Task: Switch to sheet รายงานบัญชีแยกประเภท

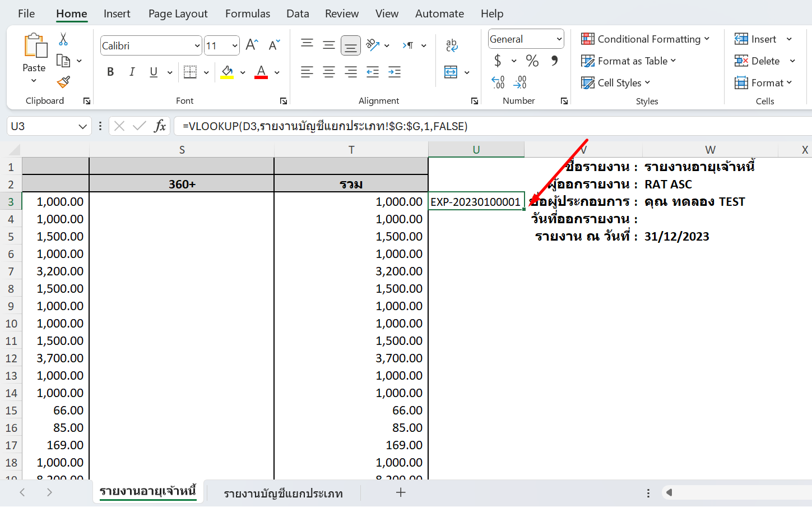Action: [283, 494]
